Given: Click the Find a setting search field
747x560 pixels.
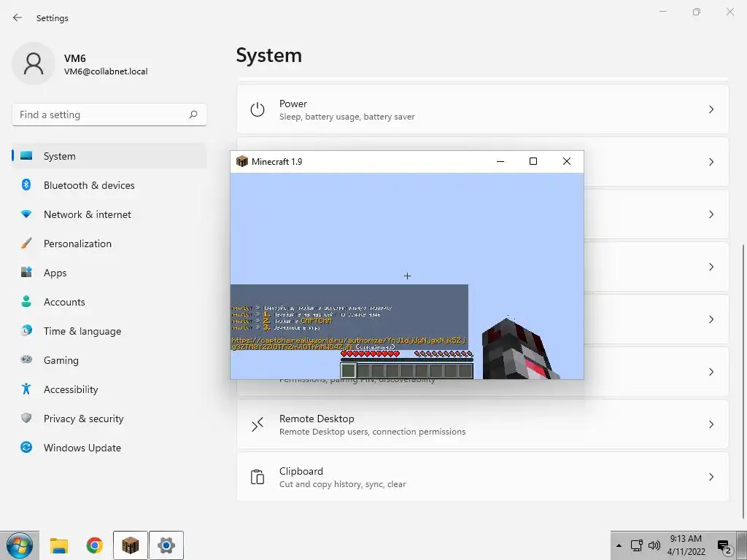Looking at the screenshot, I should pos(109,114).
